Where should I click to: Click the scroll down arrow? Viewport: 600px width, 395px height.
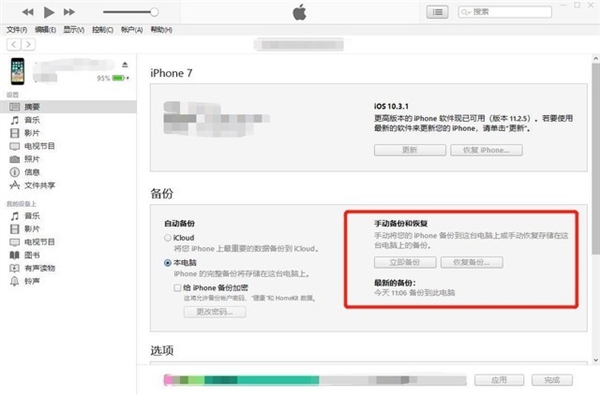pos(595,360)
